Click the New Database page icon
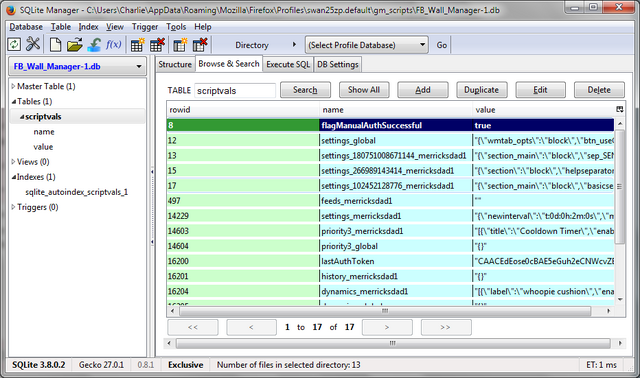Image resolution: width=640 pixels, height=378 pixels. pos(55,44)
